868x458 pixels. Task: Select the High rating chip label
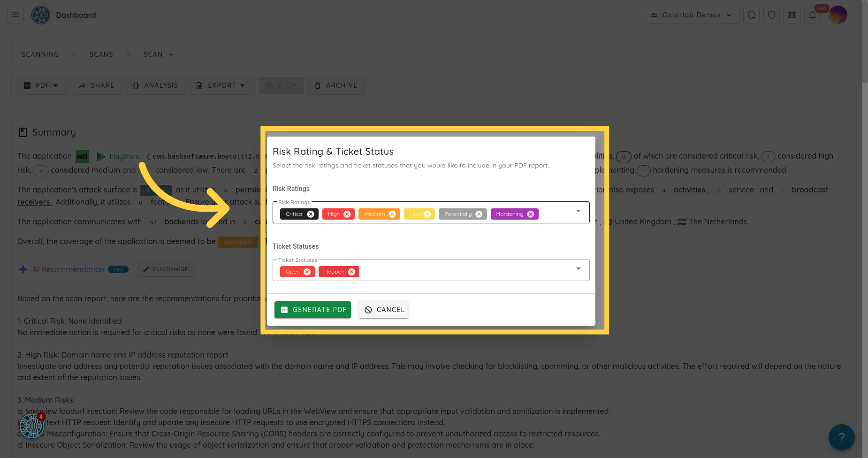(334, 214)
